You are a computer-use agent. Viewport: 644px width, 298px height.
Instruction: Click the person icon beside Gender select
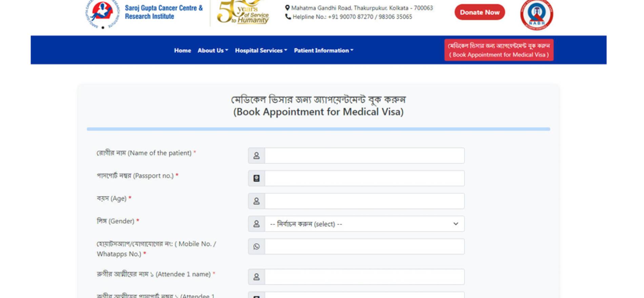[257, 224]
